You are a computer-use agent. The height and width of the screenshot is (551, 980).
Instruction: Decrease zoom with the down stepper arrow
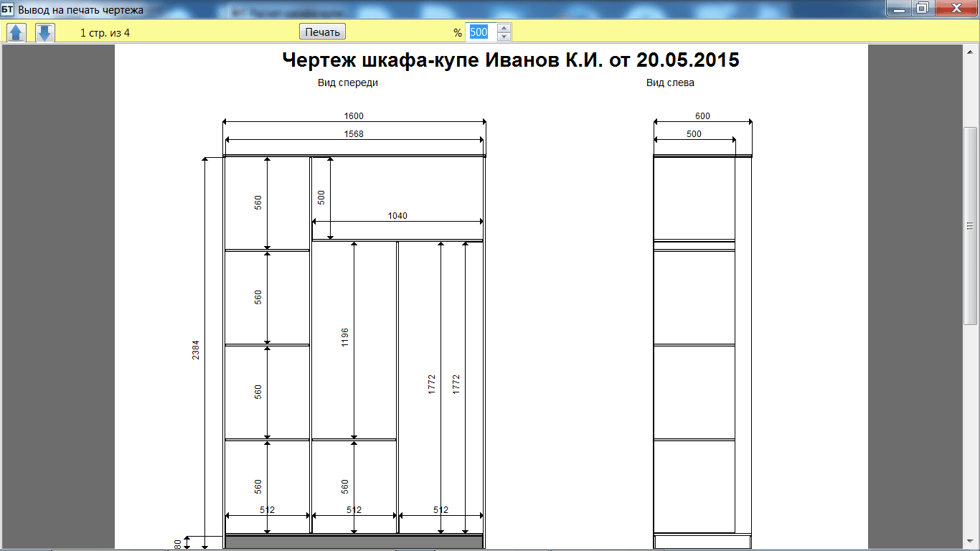504,37
